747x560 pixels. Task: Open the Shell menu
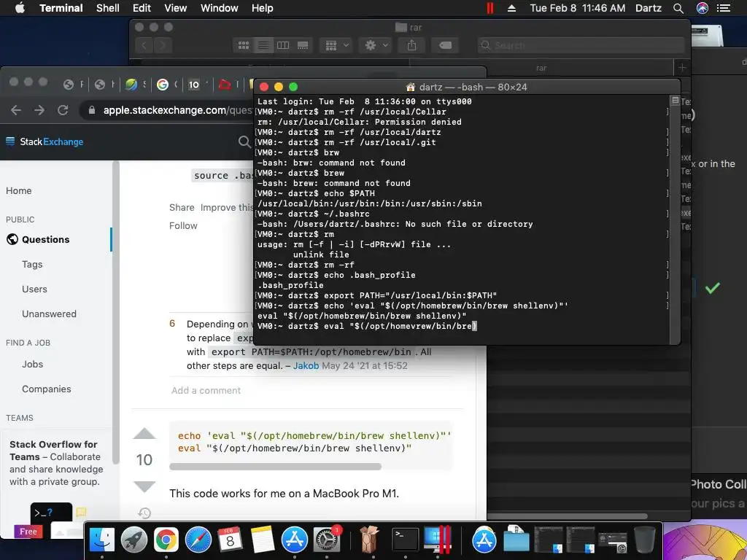pos(108,8)
